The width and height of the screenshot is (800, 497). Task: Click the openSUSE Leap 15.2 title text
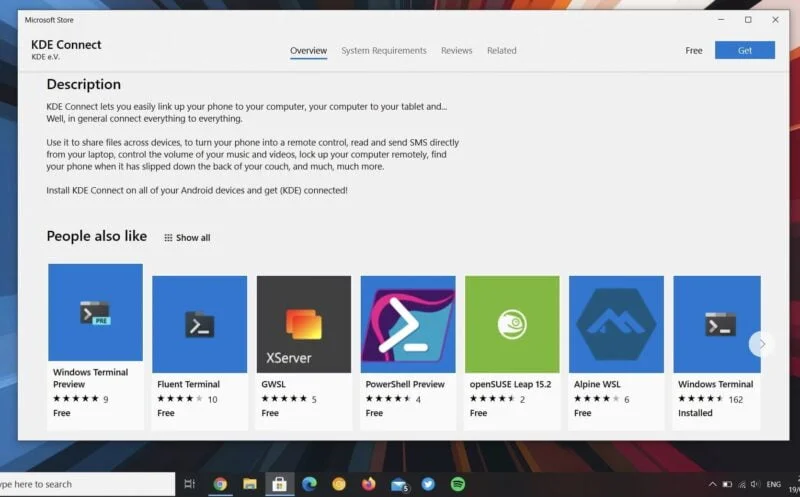tap(510, 384)
